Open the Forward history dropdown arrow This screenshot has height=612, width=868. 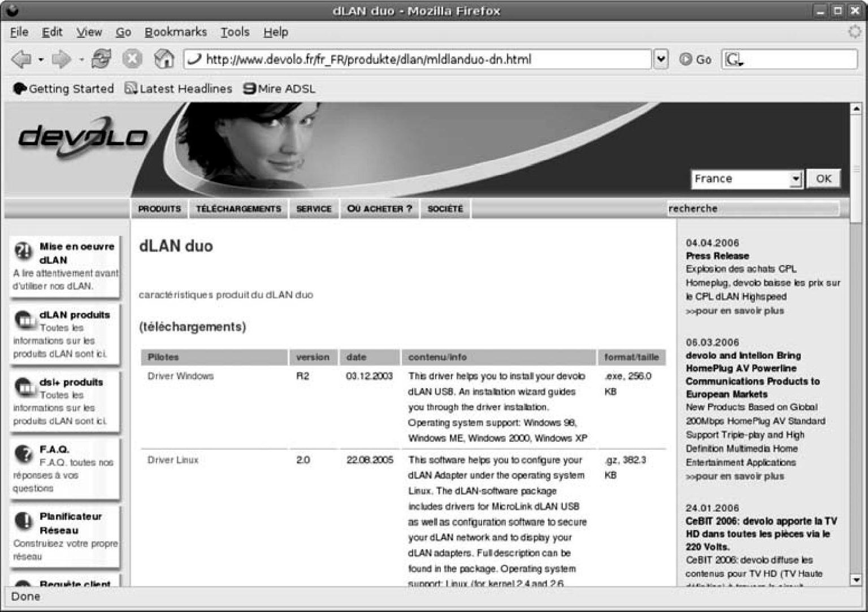pyautogui.click(x=81, y=59)
